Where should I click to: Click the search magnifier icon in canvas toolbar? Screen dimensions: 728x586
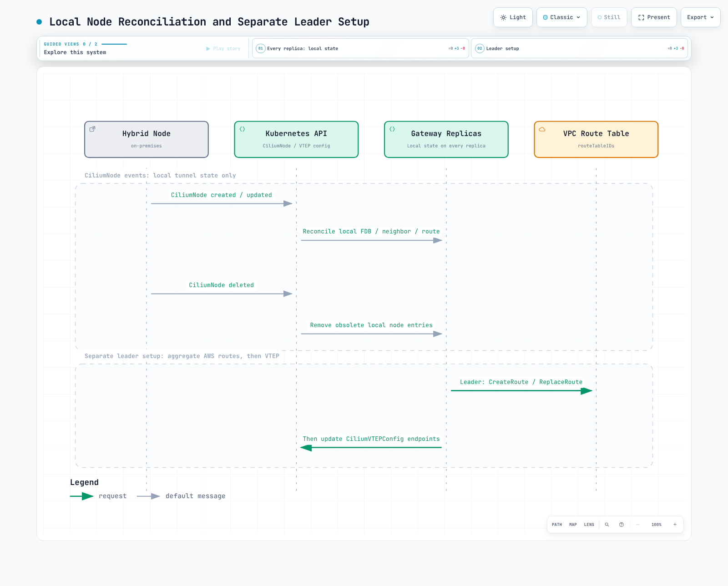pos(607,525)
